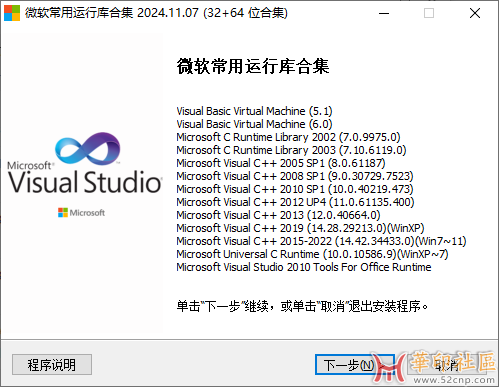Viewport: 499px width, 387px height.
Task: Click the window title bar text
Action: pyautogui.click(x=156, y=13)
